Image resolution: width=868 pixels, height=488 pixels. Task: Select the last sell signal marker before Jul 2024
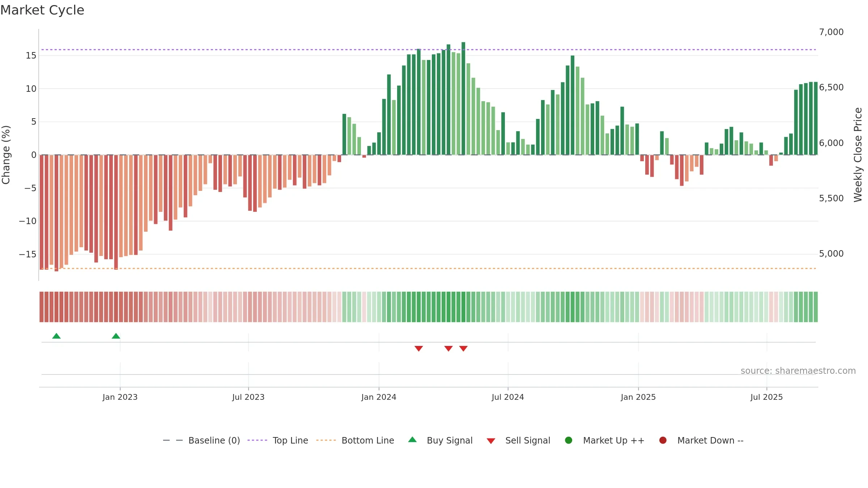click(x=464, y=348)
